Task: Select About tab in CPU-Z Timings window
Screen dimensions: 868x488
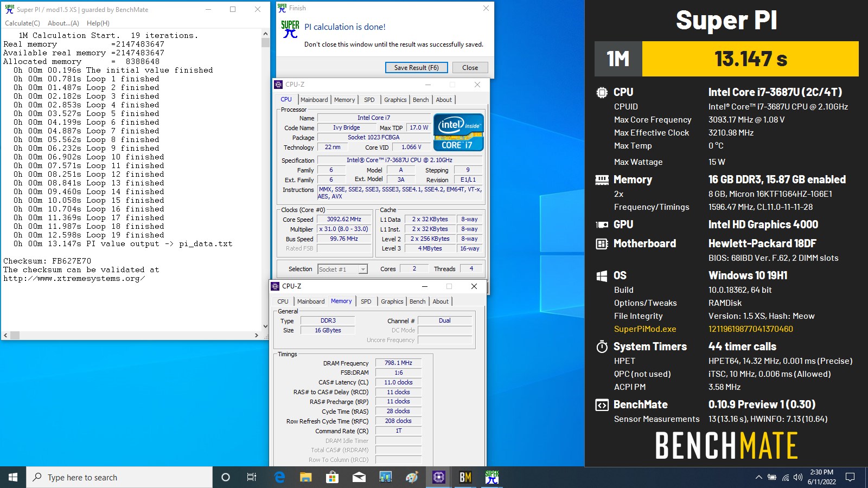Action: click(441, 301)
